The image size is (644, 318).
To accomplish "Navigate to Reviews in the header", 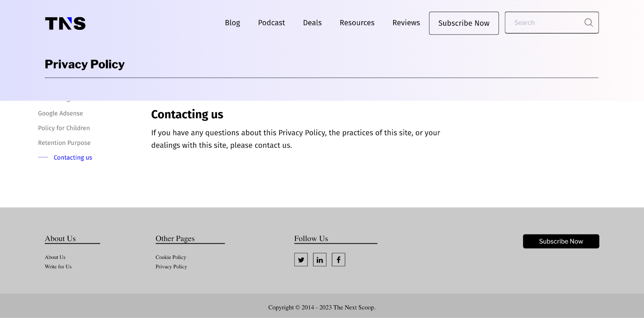I will tap(406, 23).
